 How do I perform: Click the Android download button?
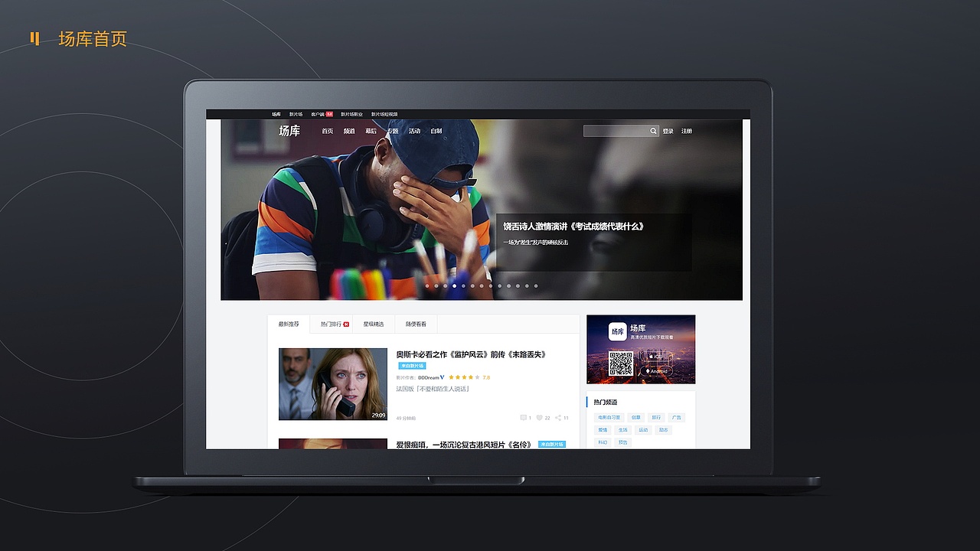656,371
